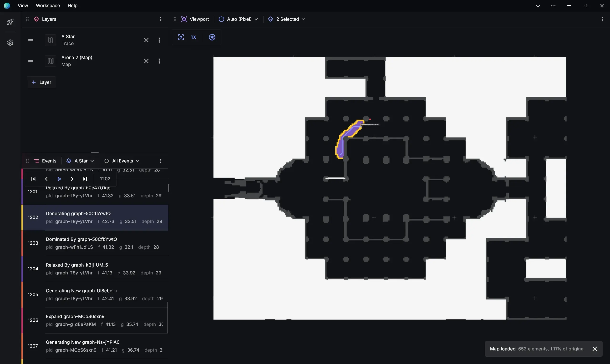Open the Help menu
610x364 pixels.
click(x=73, y=5)
